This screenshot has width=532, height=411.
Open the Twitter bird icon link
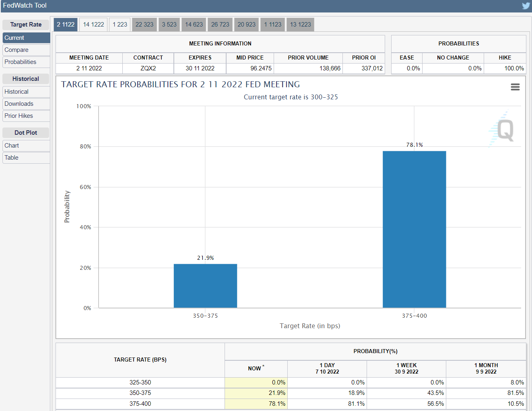click(x=526, y=6)
